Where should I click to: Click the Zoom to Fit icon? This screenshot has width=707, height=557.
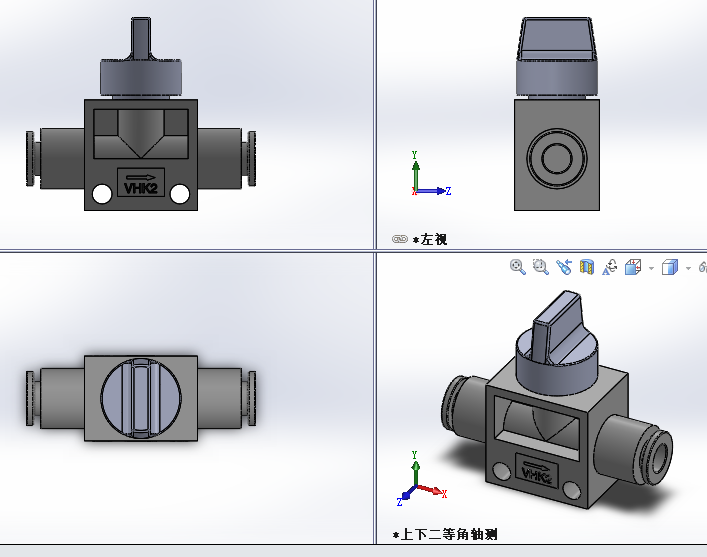coord(518,267)
